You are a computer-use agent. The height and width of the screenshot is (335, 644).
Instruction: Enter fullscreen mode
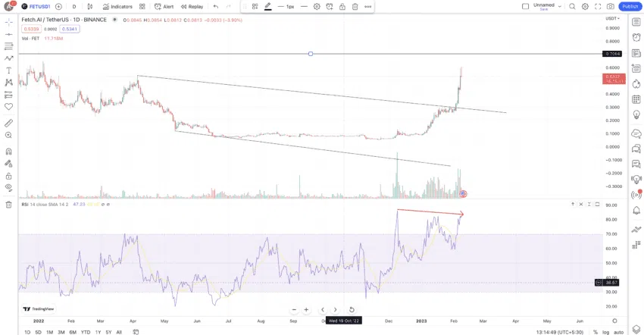(x=598, y=7)
